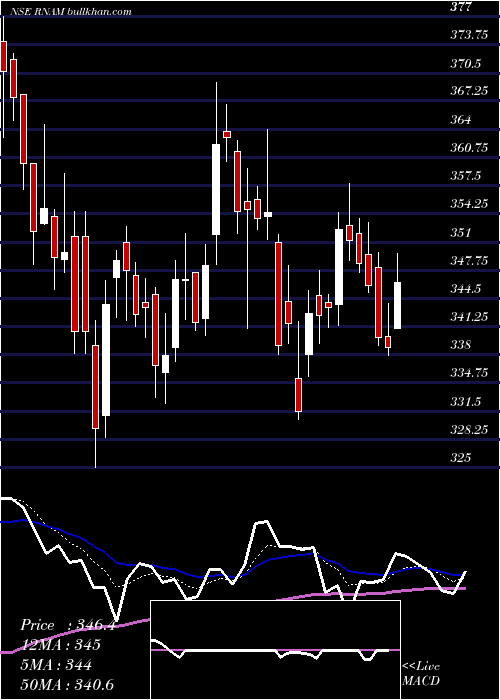Viewport: 500px width, 700px height.
Task: Click the 338 price axis label
Action: 461,345
